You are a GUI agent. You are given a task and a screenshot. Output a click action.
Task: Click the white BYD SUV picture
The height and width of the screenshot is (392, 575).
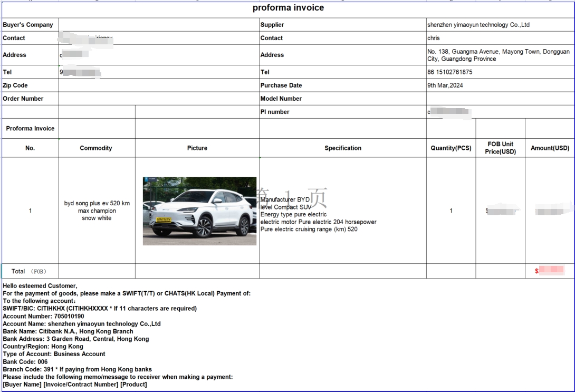199,211
